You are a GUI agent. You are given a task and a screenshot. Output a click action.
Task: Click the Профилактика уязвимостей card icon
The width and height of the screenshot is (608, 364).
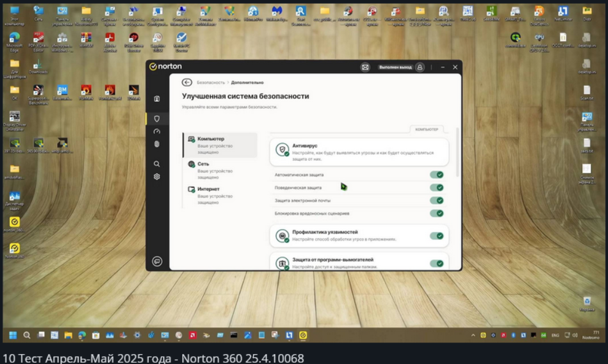tap(283, 236)
